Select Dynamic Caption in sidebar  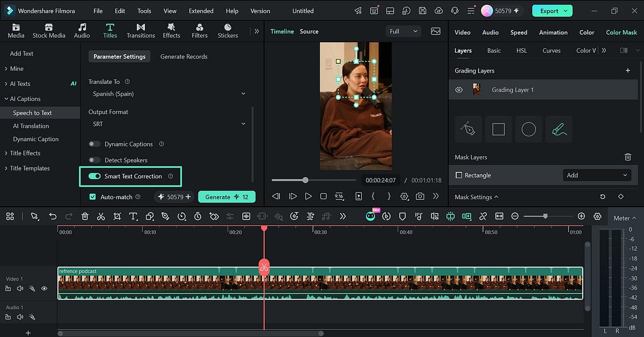click(x=36, y=139)
